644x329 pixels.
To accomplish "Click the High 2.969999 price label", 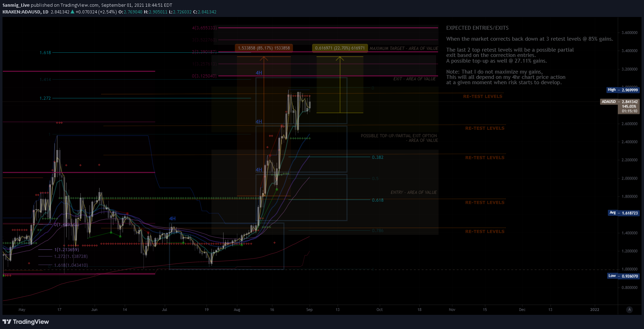I will [x=623, y=90].
